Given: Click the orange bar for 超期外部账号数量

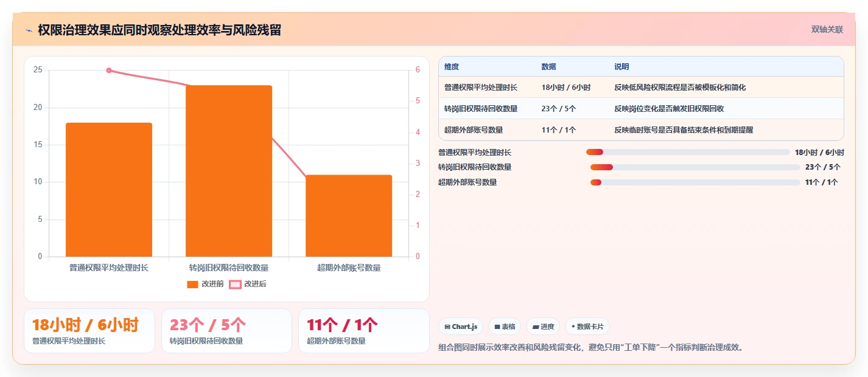Looking at the screenshot, I should point(349,216).
